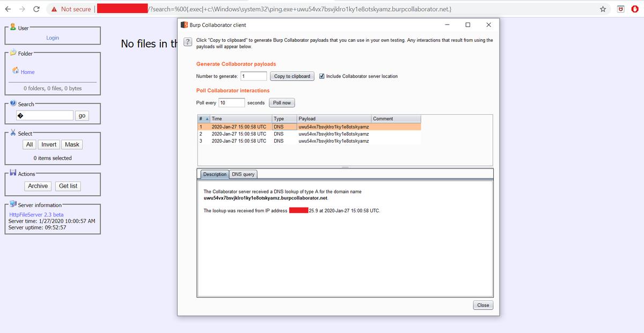
Task: Open the Pocket extension icon
Action: point(620,9)
